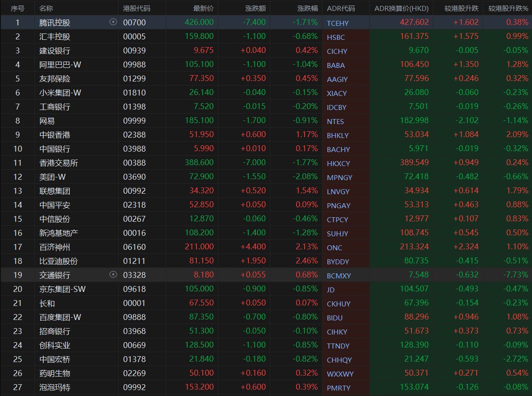Select the 药明生物 stock name

[55, 374]
